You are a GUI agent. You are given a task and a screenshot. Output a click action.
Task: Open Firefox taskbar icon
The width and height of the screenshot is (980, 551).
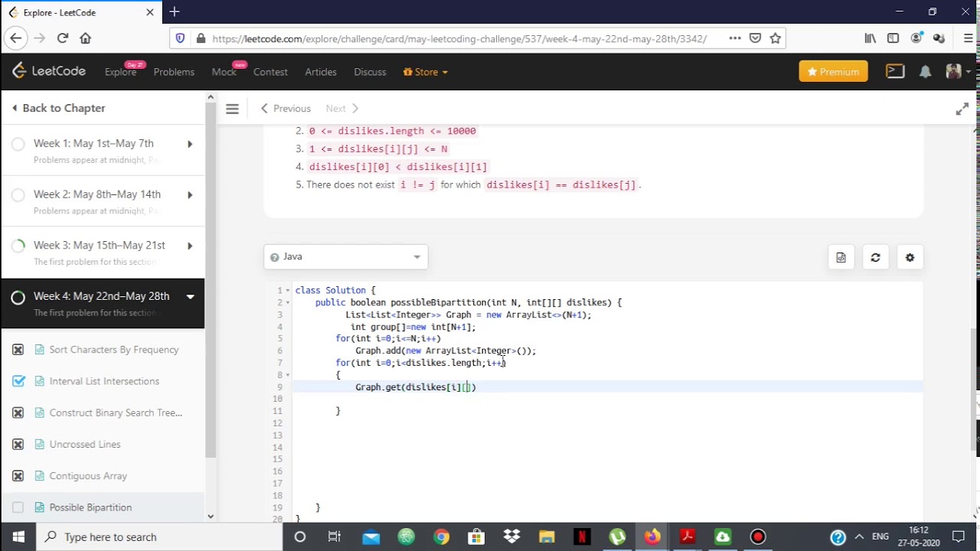(652, 536)
